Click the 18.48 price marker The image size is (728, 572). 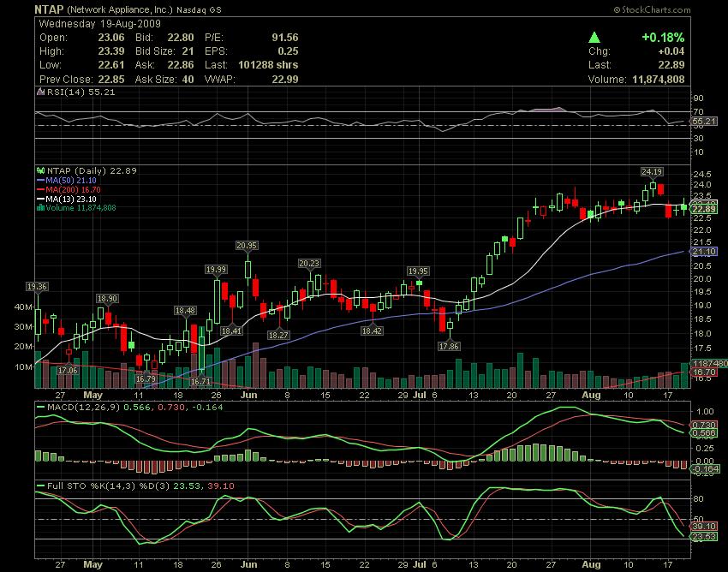coord(185,311)
